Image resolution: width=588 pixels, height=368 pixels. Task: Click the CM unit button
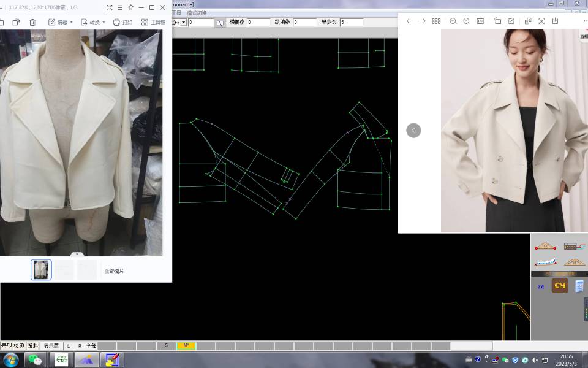coord(560,286)
